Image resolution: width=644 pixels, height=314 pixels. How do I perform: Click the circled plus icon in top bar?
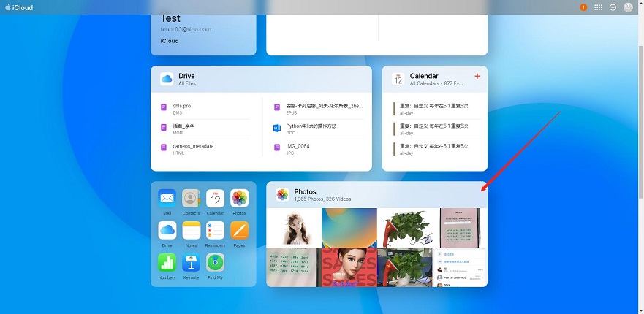(x=613, y=7)
